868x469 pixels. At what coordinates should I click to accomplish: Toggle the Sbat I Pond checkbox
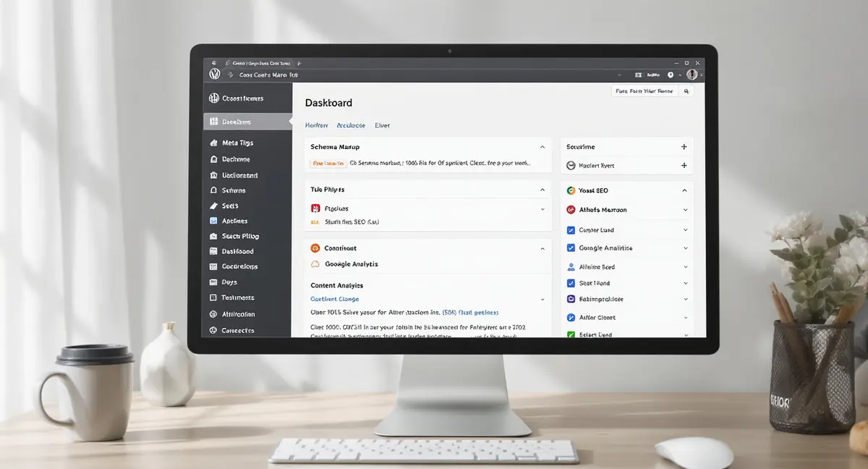point(571,283)
